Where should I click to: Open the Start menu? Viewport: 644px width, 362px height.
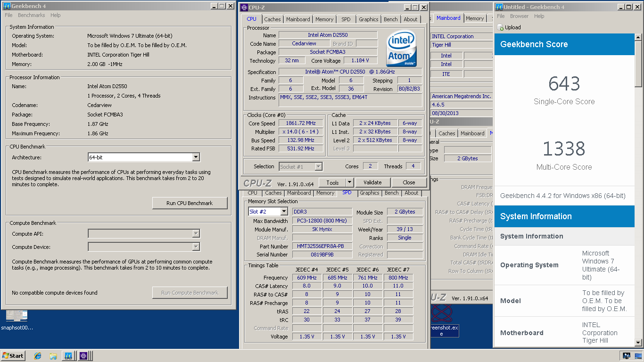click(x=13, y=356)
